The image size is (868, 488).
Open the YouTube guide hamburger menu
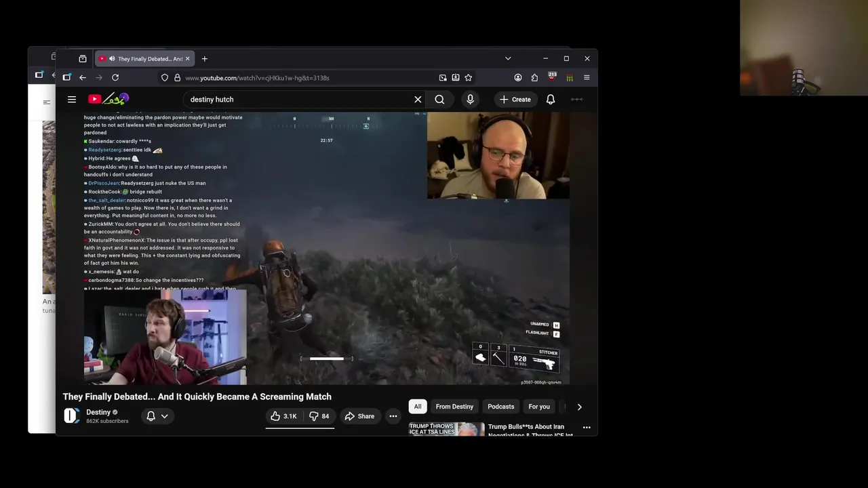[x=72, y=99]
